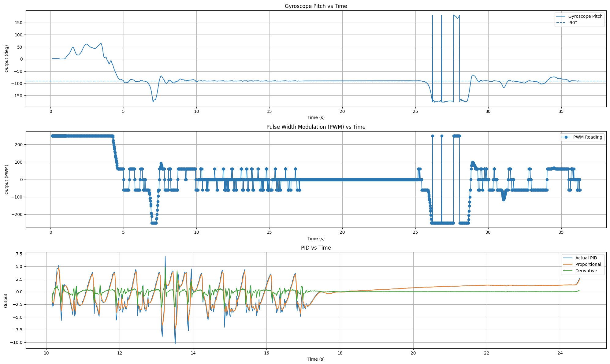The width and height of the screenshot is (610, 364).
Task: Click the 'Output' y-axis label of PID chart
Action: point(6,300)
